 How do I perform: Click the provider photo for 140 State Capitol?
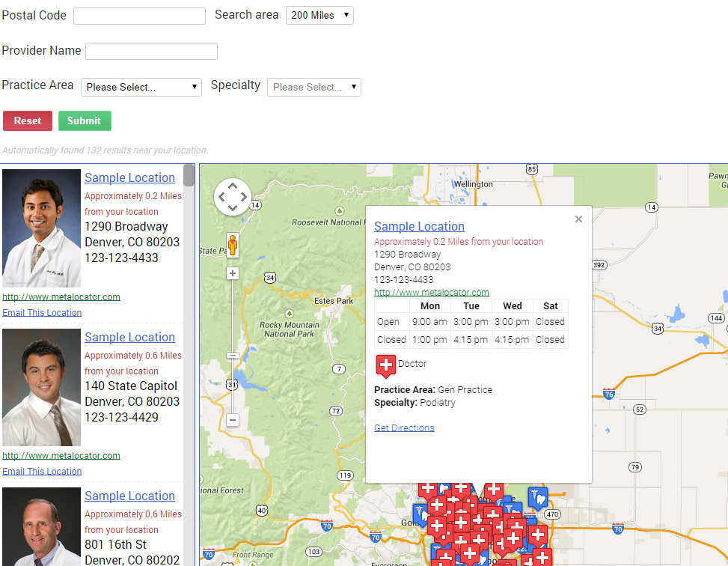(x=41, y=388)
